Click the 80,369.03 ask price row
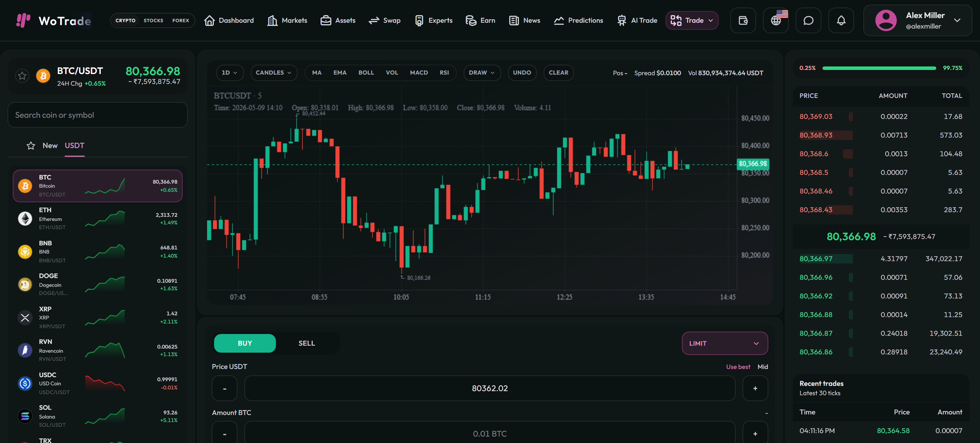980x443 pixels. click(x=881, y=117)
